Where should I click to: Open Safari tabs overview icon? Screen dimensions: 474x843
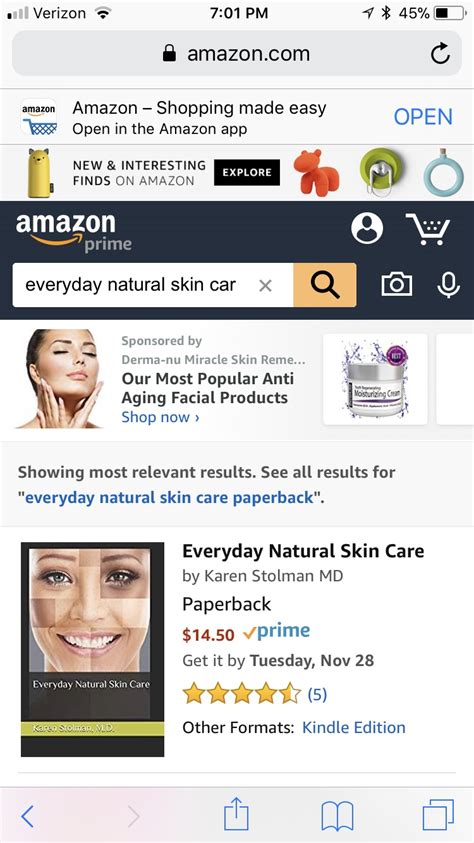[x=438, y=815]
